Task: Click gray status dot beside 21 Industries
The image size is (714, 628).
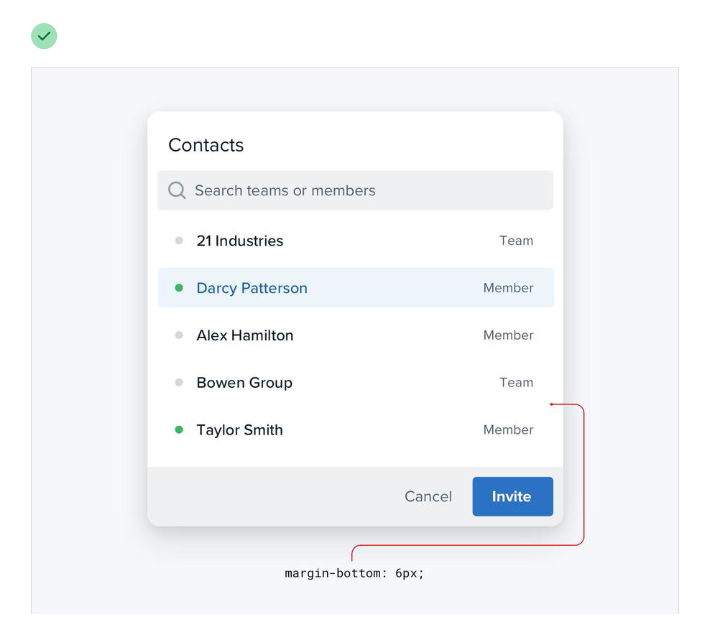Action: (179, 241)
